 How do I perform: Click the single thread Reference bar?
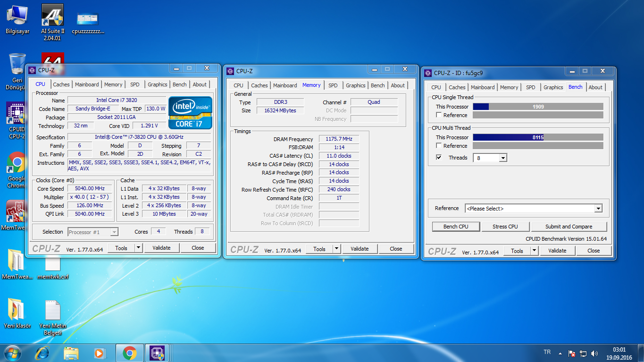pyautogui.click(x=538, y=115)
